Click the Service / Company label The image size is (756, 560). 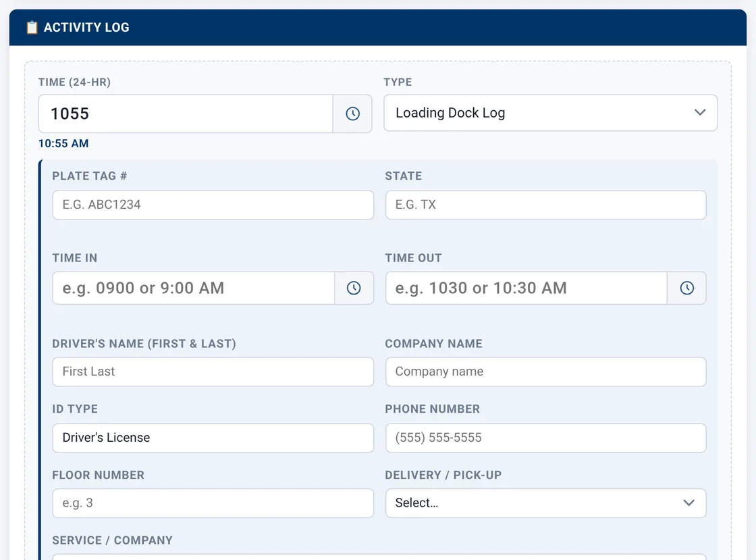pos(112,540)
